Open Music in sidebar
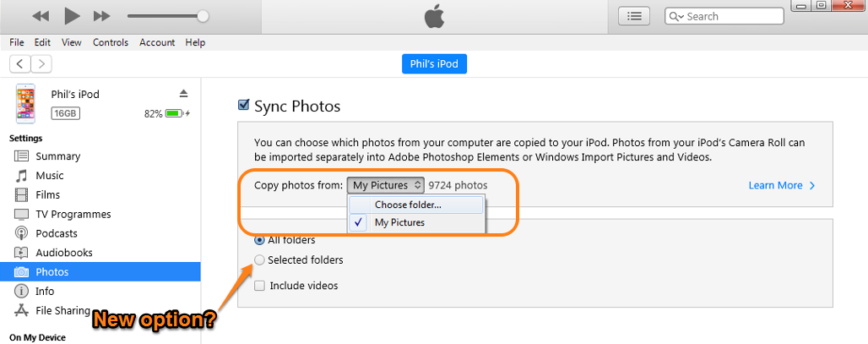This screenshot has height=344, width=868. (49, 176)
